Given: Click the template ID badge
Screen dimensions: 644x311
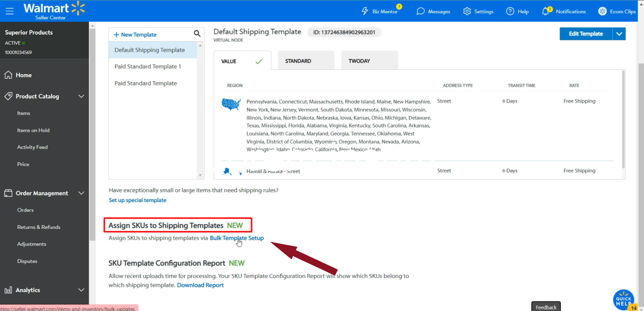Looking at the screenshot, I should pyautogui.click(x=344, y=32).
